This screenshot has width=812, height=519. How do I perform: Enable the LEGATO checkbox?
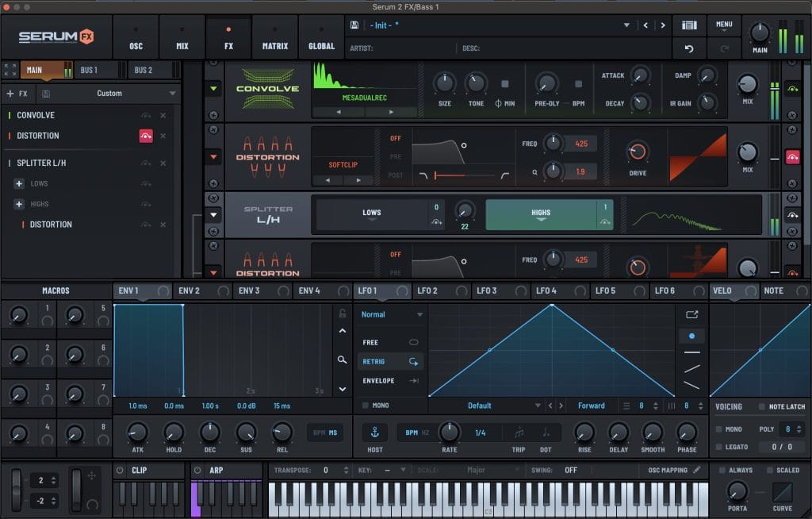(x=718, y=447)
